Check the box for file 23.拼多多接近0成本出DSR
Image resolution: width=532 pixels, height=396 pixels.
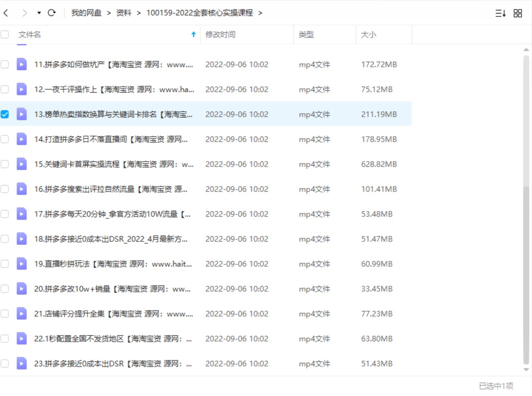pos(5,364)
